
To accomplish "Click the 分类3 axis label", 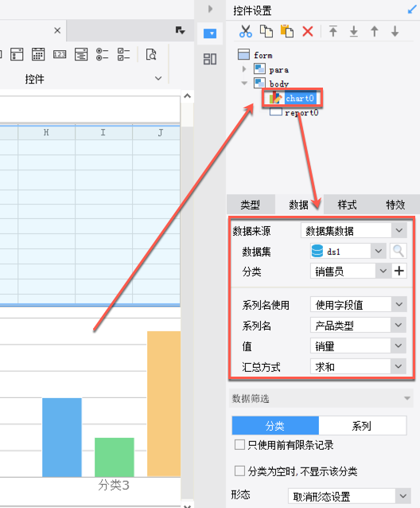I will [x=114, y=485].
